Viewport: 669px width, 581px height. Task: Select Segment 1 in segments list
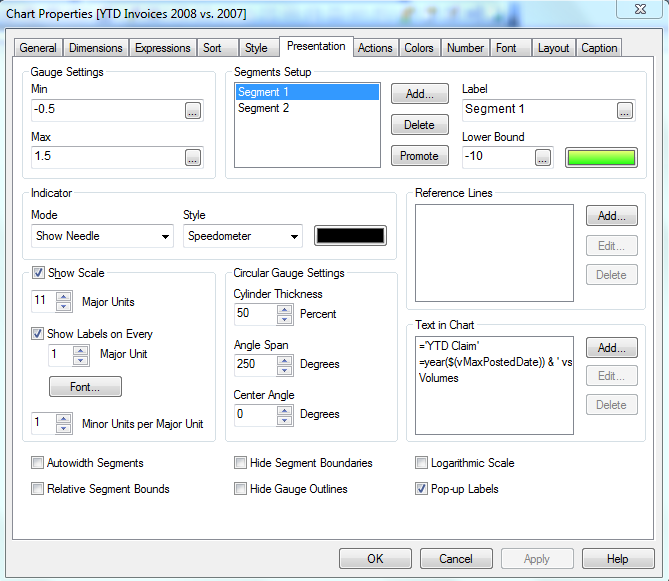tap(307, 92)
